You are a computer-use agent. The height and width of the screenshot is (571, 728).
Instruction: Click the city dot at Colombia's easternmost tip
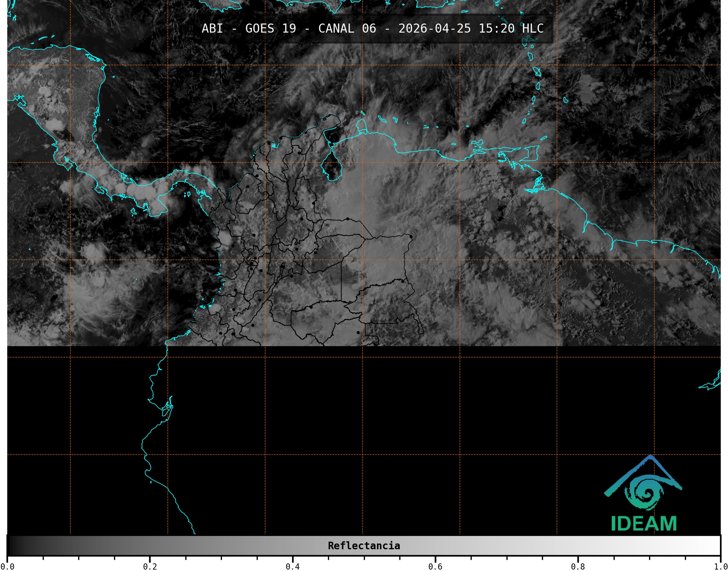[411, 237]
